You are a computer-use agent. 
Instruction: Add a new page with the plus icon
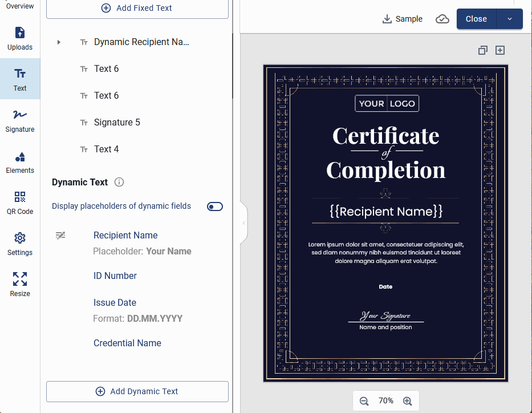pos(500,50)
